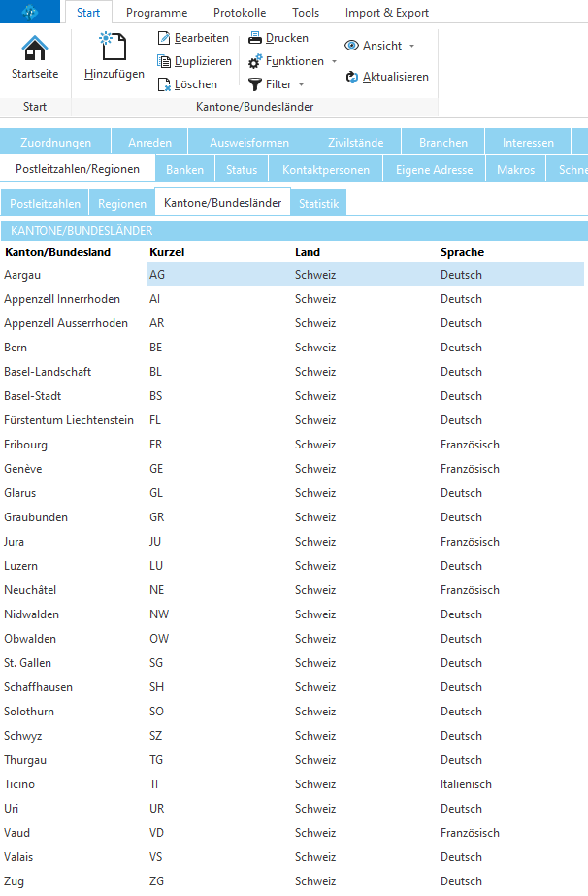Click the Löschen delete icon
This screenshot has height=896, width=588.
click(x=164, y=84)
